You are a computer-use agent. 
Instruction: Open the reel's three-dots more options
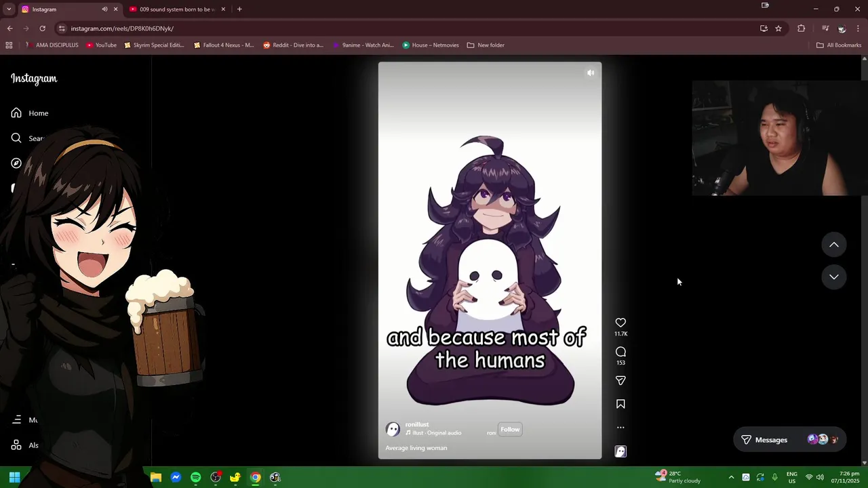tap(620, 428)
